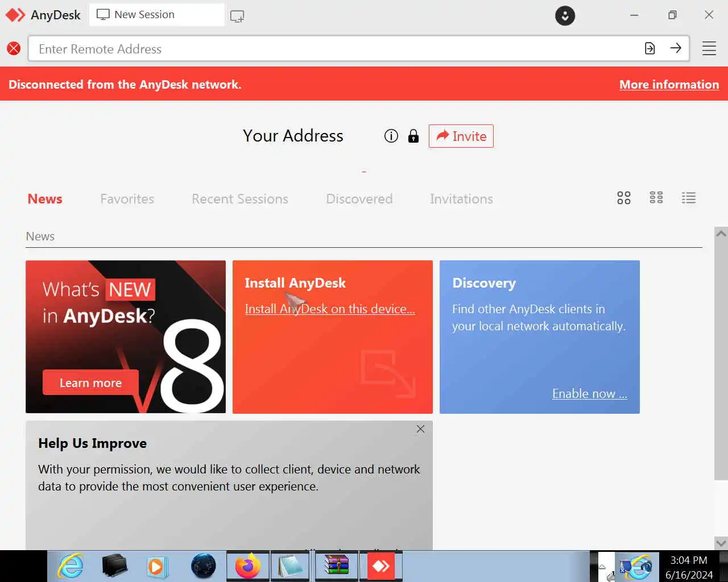Click the file transfer icon in address bar
The width and height of the screenshot is (728, 582).
pos(650,48)
